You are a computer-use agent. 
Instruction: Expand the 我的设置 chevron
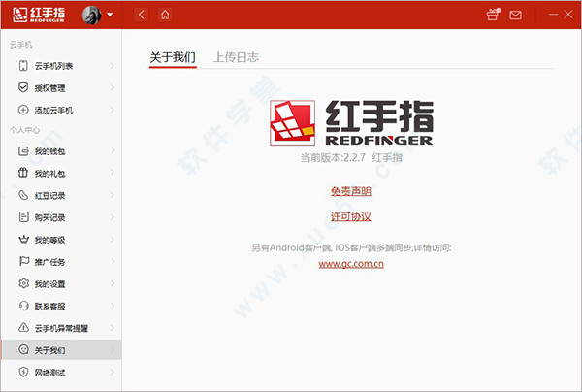pos(113,283)
